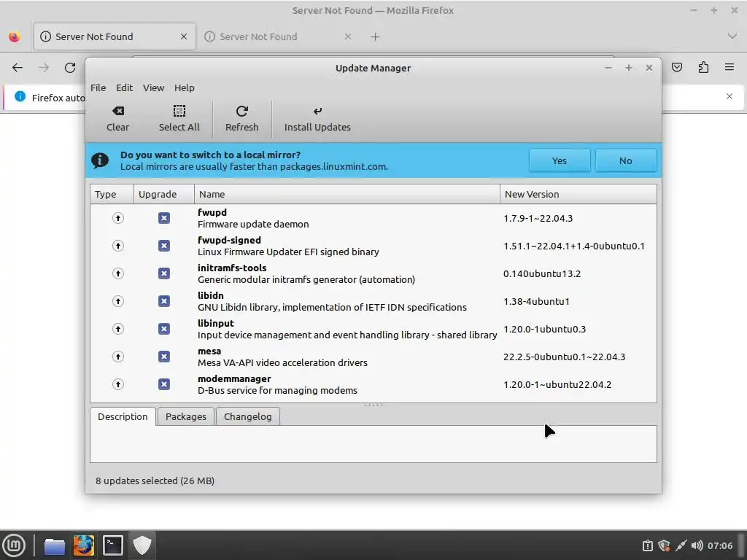747x560 pixels.
Task: Click version 22.2.5-0ubuntu0.1~22.04.3
Action: pyautogui.click(x=564, y=357)
